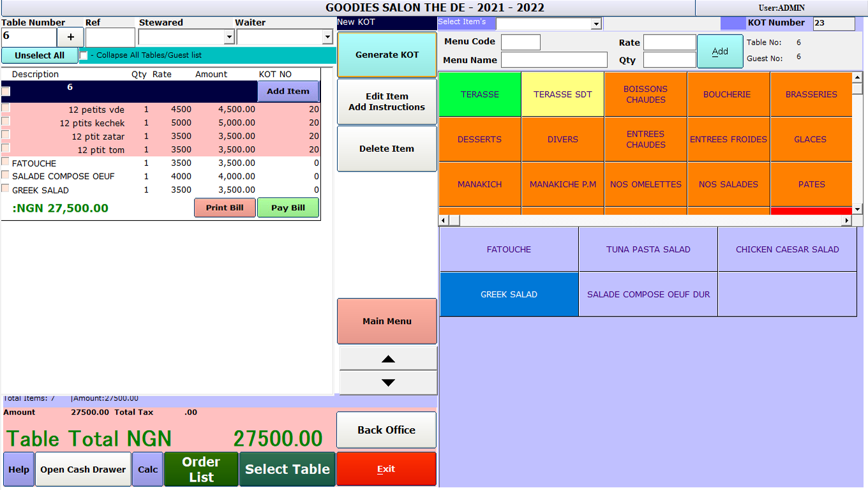The width and height of the screenshot is (868, 490).
Task: Check the box for GREEK SALAD order row
Action: [x=6, y=189]
